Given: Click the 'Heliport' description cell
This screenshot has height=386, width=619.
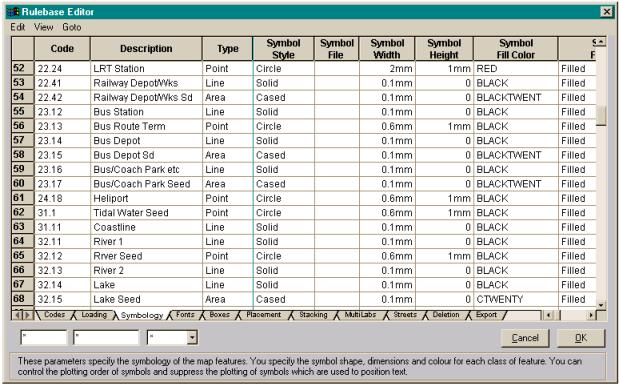Looking at the screenshot, I should [x=146, y=199].
